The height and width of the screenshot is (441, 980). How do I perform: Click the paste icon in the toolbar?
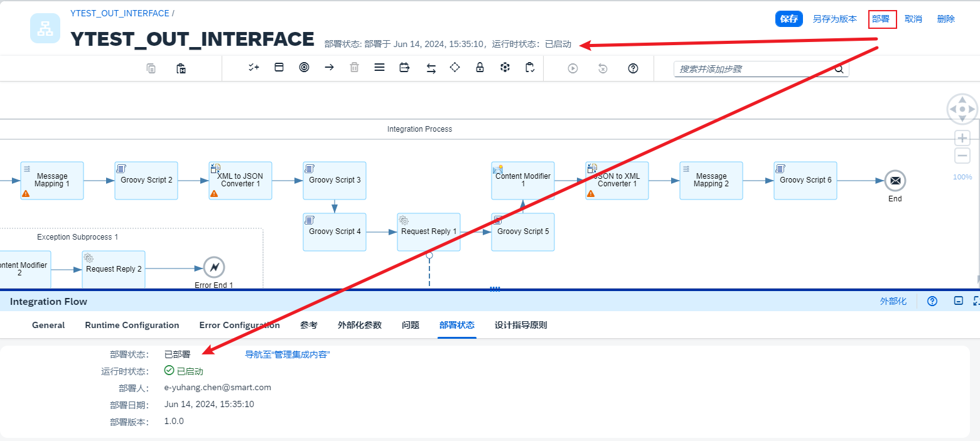click(181, 68)
